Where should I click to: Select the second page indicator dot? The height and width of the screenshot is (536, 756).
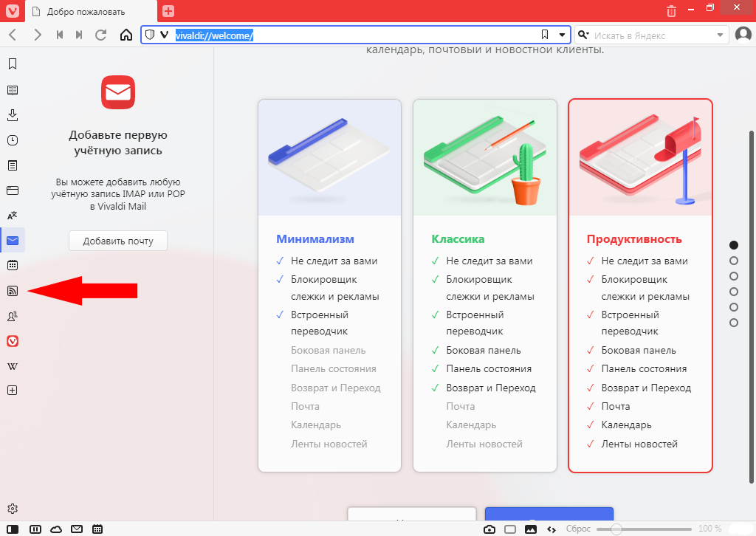click(x=733, y=261)
